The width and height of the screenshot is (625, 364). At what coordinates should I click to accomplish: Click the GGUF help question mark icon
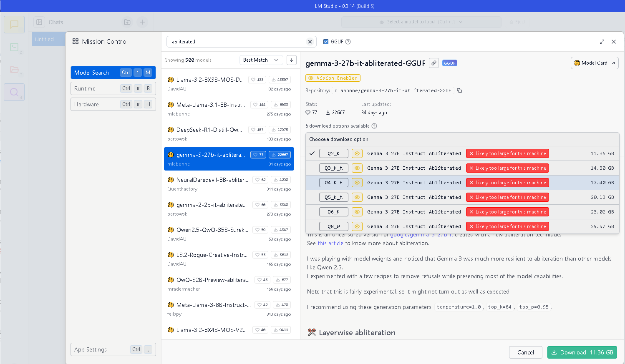coord(348,42)
